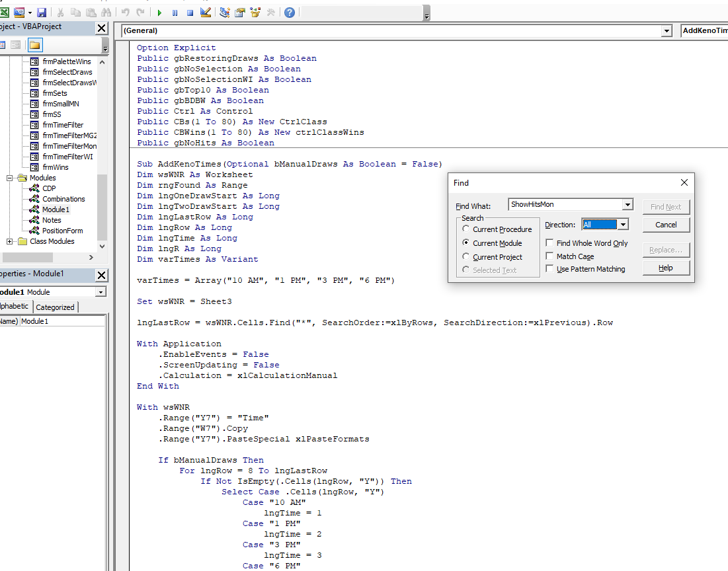This screenshot has height=571, width=728.
Task: Open the Design Mode toolbar icon
Action: coord(205,11)
